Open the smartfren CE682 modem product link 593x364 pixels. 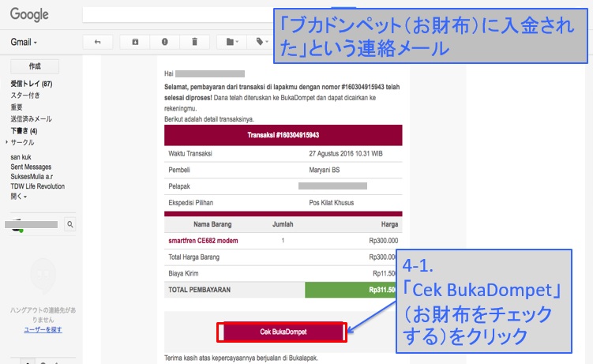203,240
